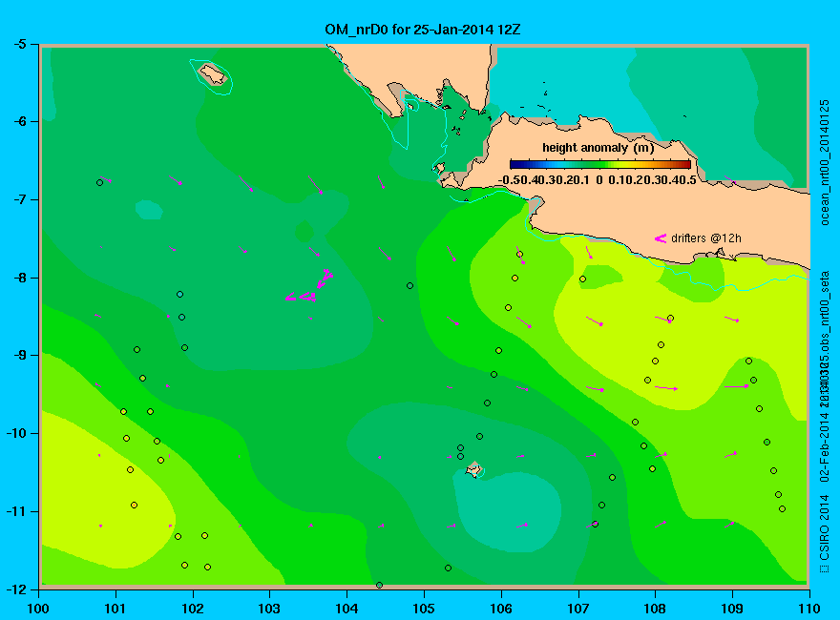
Task: Click the y-axis tick label -8
Action: tap(19, 278)
